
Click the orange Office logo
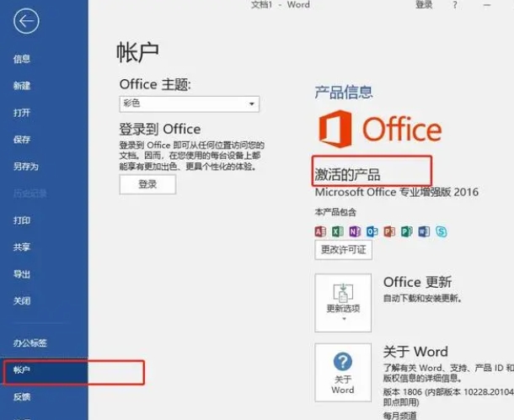[x=380, y=129]
